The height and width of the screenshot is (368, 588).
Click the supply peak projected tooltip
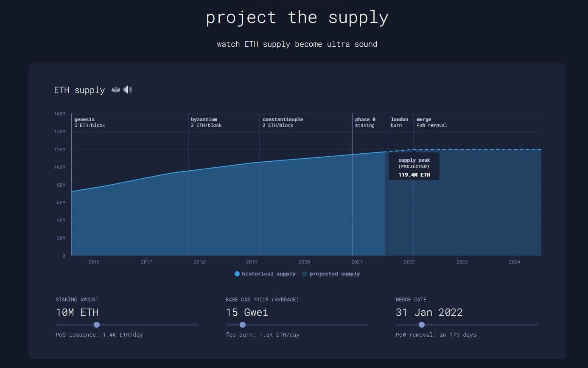414,167
